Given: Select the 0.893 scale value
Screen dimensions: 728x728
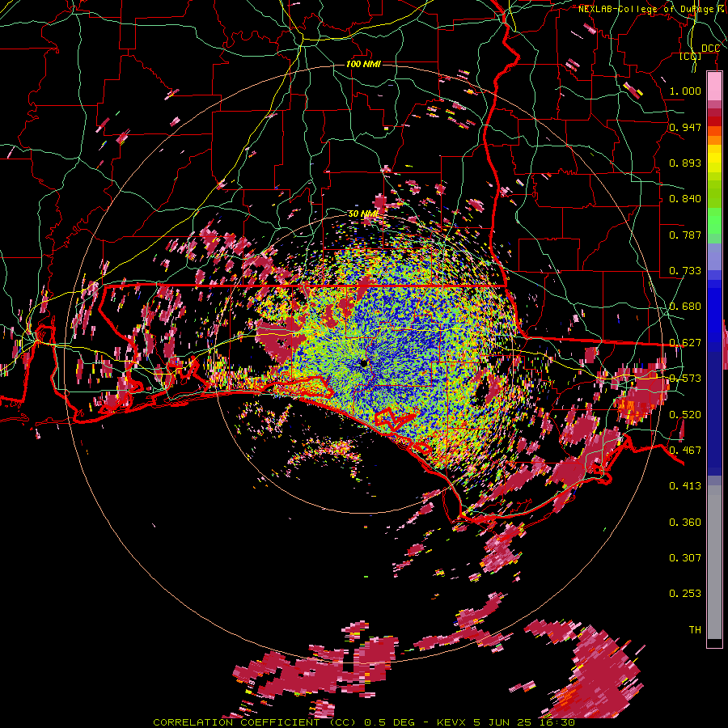Looking at the screenshot, I should click(685, 163).
